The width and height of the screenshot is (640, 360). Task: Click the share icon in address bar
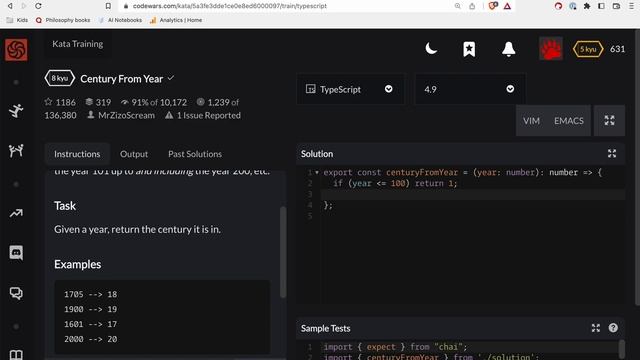[x=472, y=6]
